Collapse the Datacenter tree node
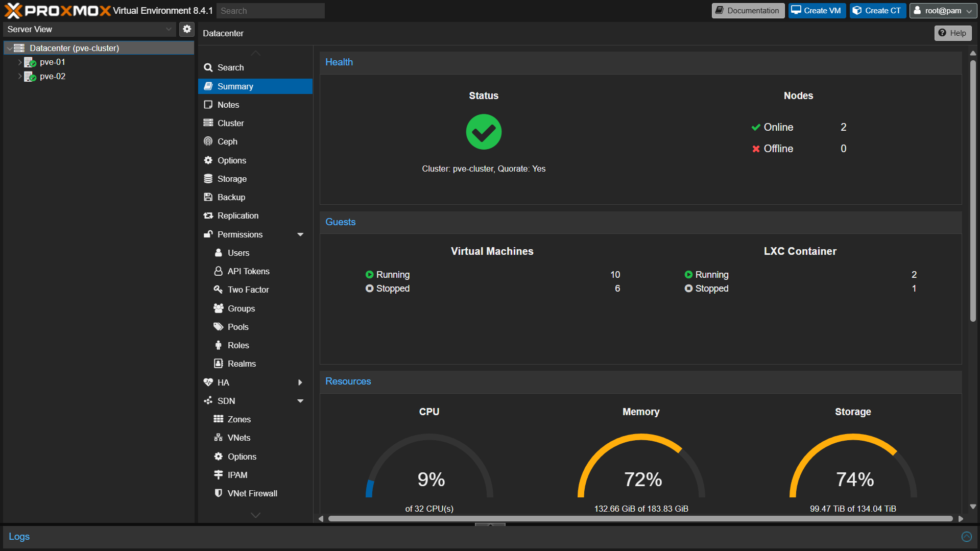The width and height of the screenshot is (980, 551). 9,48
